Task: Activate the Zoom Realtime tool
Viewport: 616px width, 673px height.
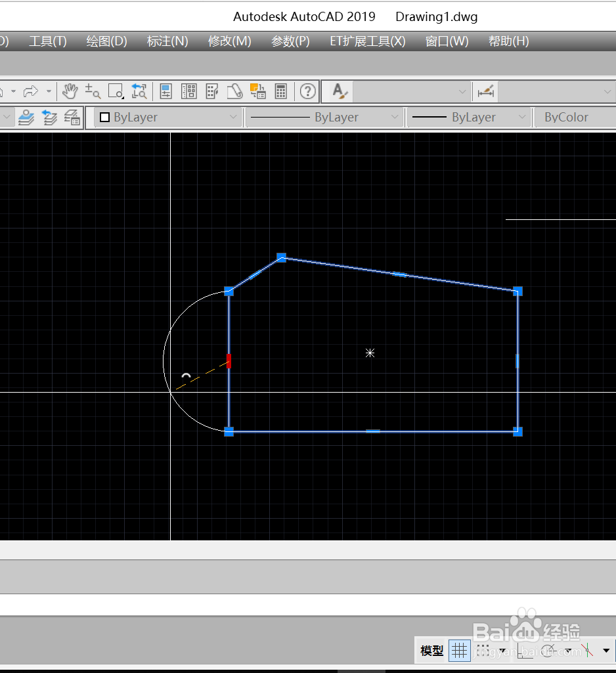Action: point(93,91)
